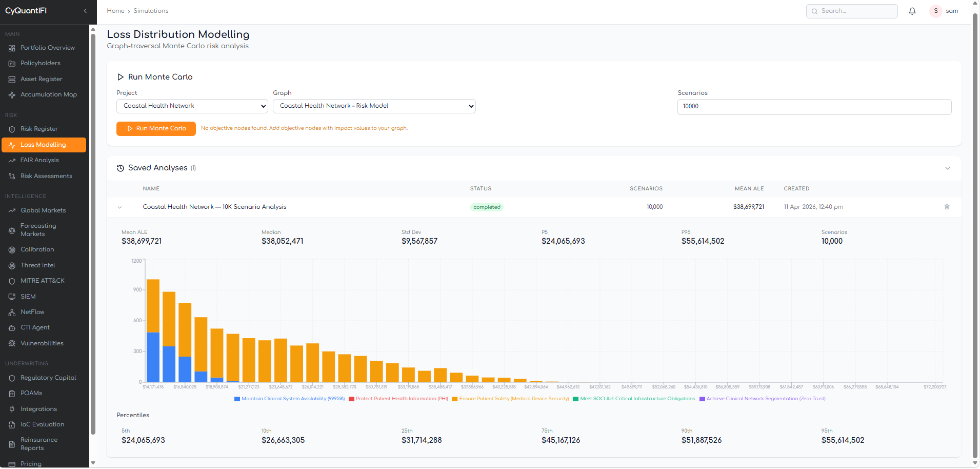Open the MITRE ATT&CK shield icon

(x=12, y=281)
